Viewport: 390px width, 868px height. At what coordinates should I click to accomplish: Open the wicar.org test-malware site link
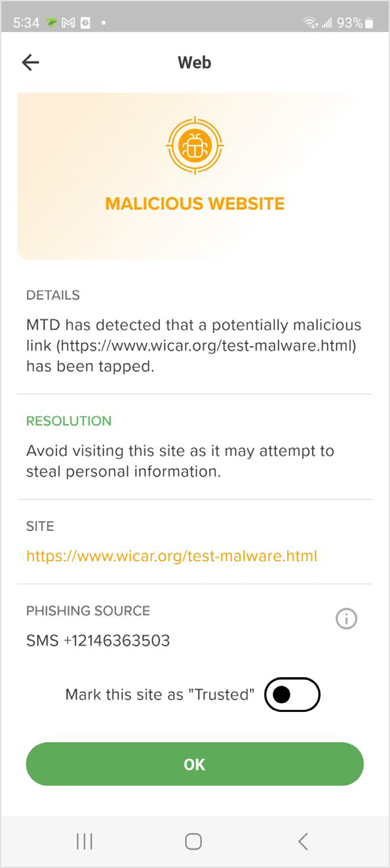(x=172, y=555)
